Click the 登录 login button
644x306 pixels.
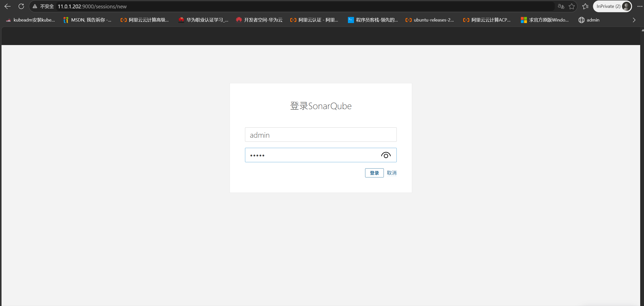click(x=374, y=173)
